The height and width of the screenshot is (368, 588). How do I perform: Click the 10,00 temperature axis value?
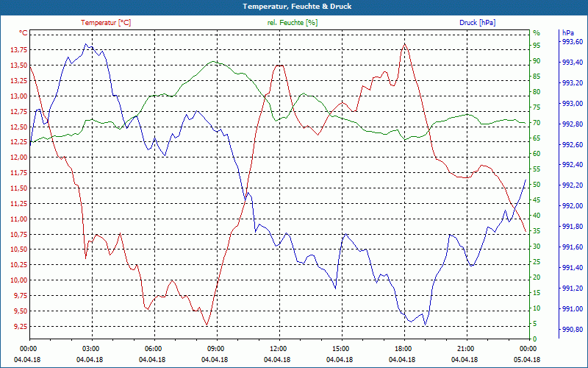19,280
